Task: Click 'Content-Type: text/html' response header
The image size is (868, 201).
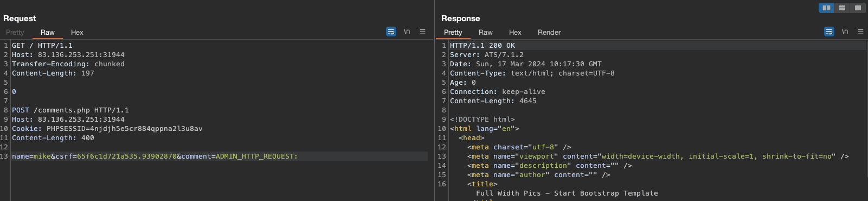Action: [532, 73]
